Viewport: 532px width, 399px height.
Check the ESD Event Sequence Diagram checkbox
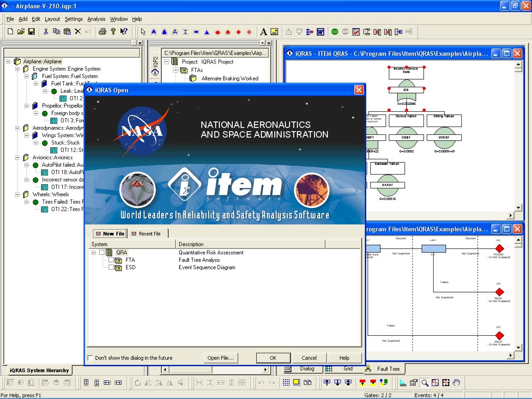111,267
